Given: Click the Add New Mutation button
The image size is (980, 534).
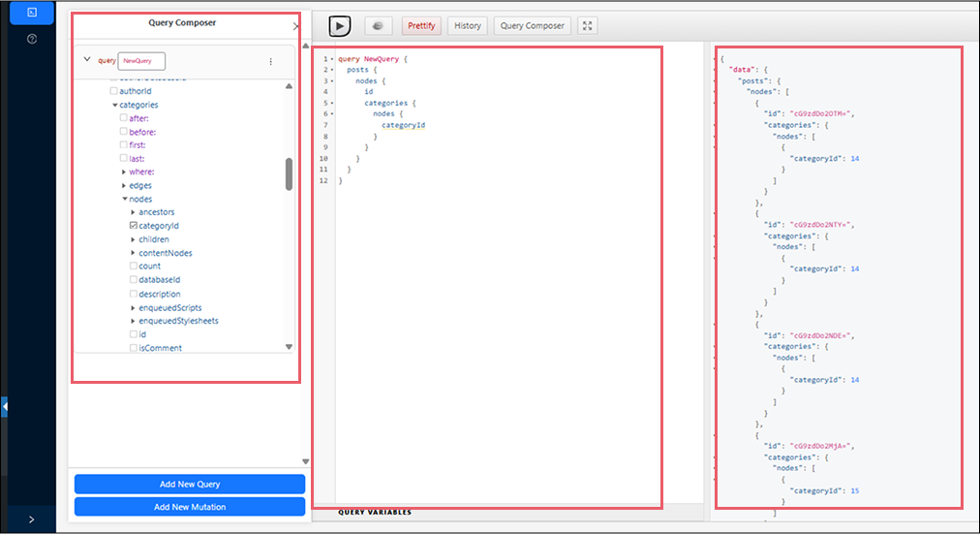Looking at the screenshot, I should pyautogui.click(x=190, y=507).
